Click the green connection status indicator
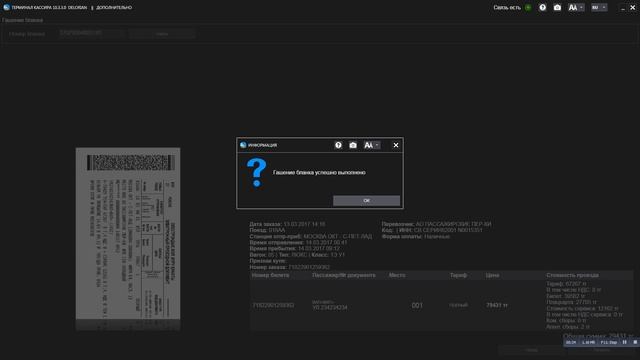The image size is (640, 360). click(528, 7)
